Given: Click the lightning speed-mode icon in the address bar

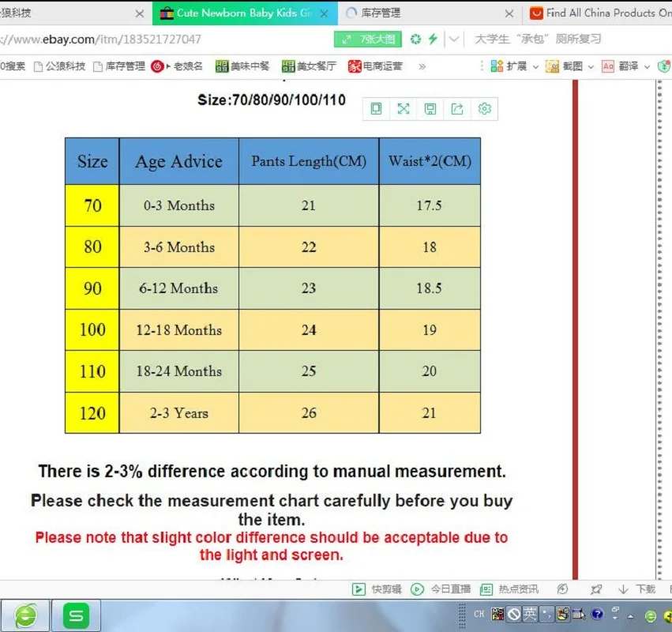Looking at the screenshot, I should [433, 39].
